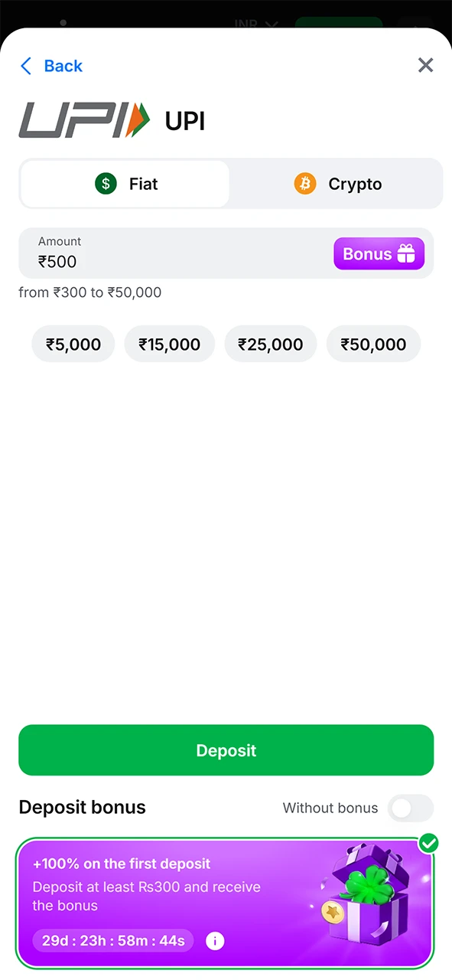Click the green checkmark on bonus card

click(428, 843)
